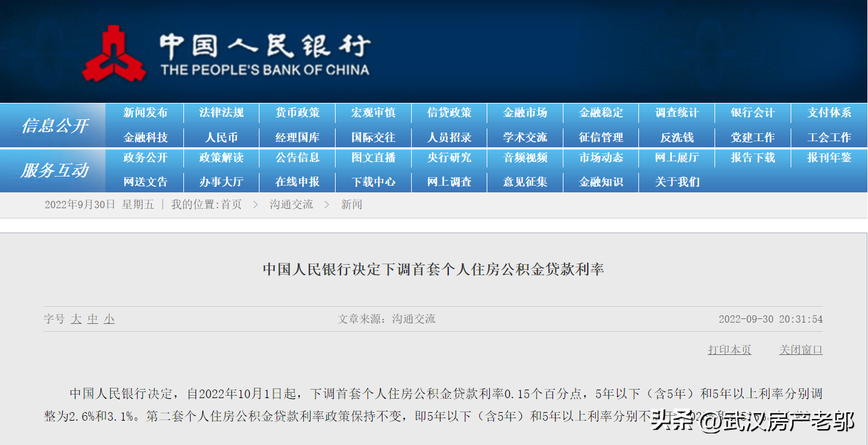Click the People's Bank of China red logo
This screenshot has height=445, width=868.
[x=114, y=54]
